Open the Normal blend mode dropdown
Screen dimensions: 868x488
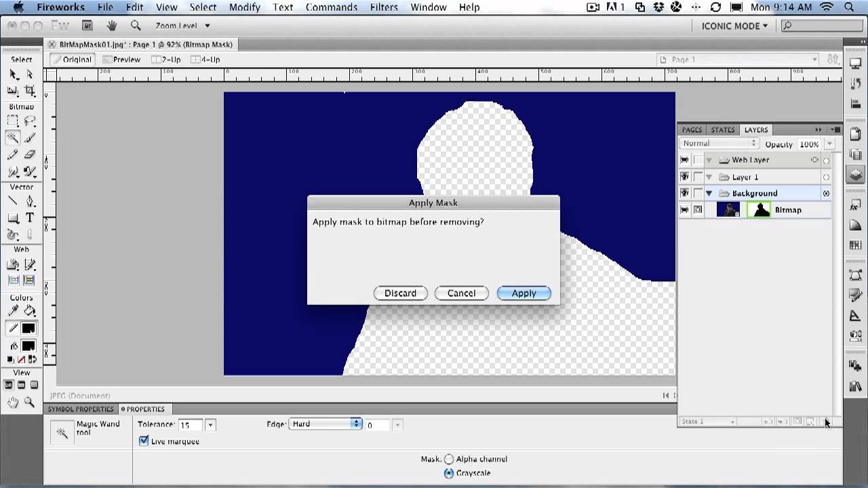pyautogui.click(x=719, y=144)
